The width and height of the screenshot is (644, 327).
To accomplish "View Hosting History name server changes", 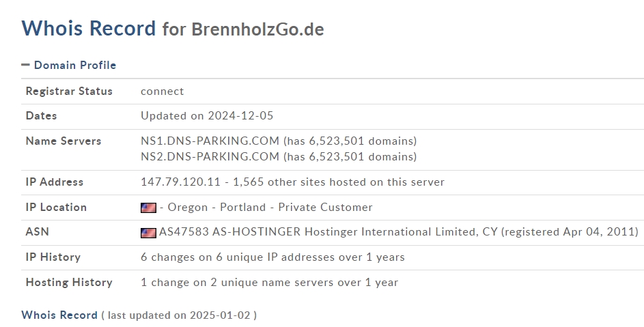I will (270, 282).
